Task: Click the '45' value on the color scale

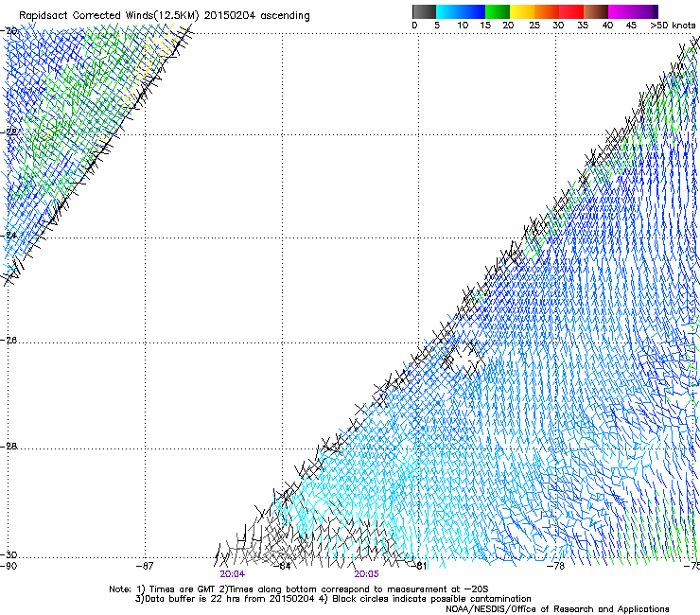Action: pos(631,26)
